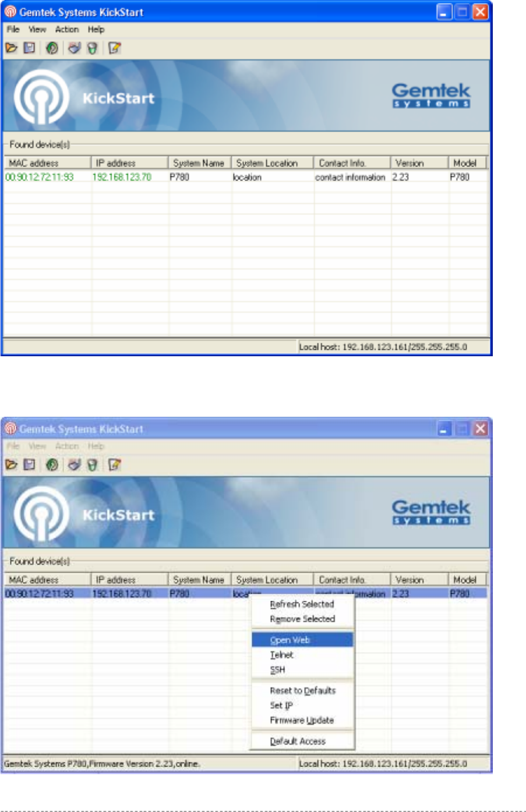Click the IP address column header in the window with the green device row

[x=130, y=163]
